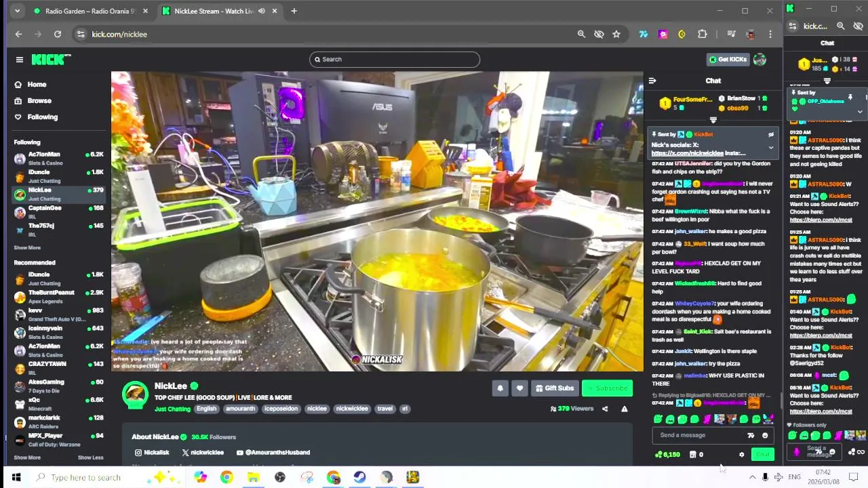Viewport: 868px width, 488px height.
Task: Click the report warning triangle icon
Action: (x=625, y=409)
